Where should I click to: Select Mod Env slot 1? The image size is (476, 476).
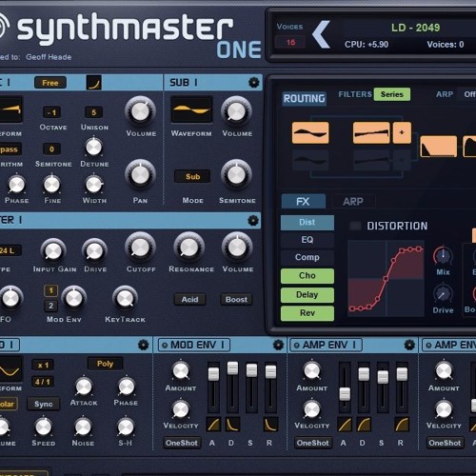coord(50,290)
